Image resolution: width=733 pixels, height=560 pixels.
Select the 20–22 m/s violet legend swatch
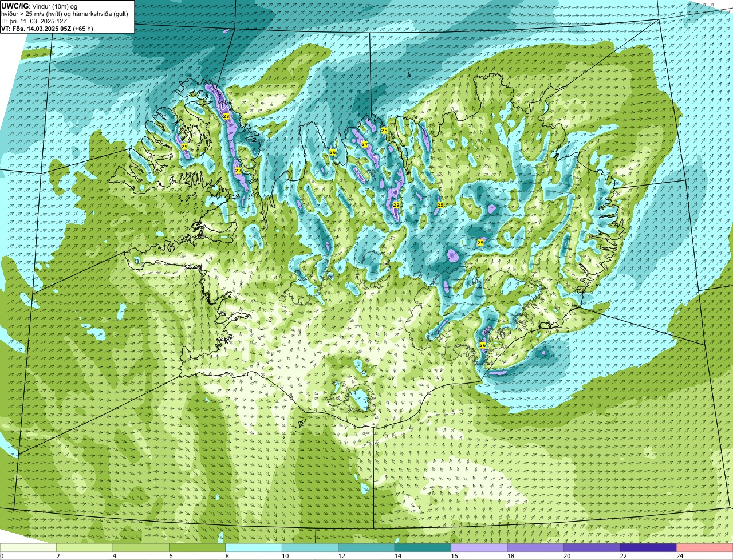tap(592, 548)
